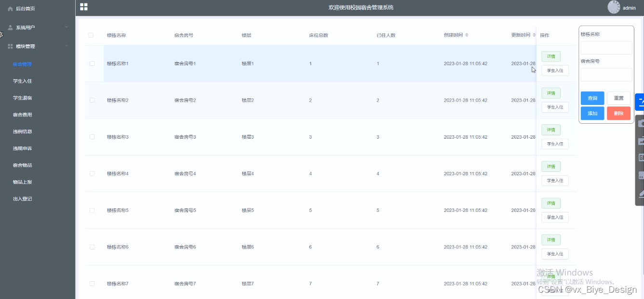This screenshot has height=299, width=644.
Task: Sort by 更新时间 using its sort arrows
Action: pyautogui.click(x=534, y=35)
